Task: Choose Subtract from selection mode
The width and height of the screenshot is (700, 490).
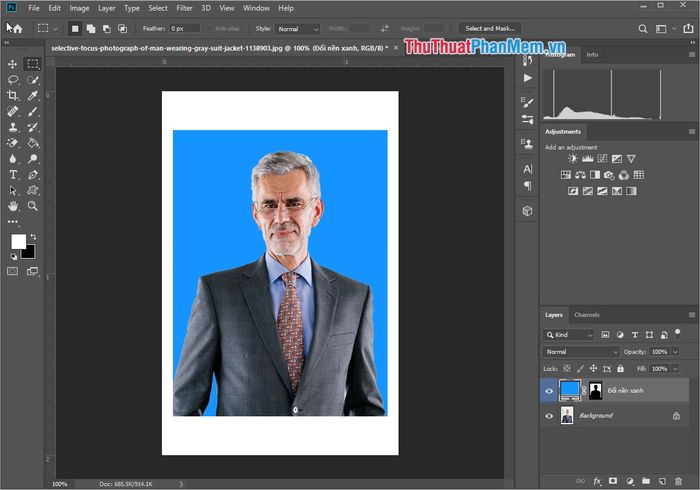Action: (106, 29)
